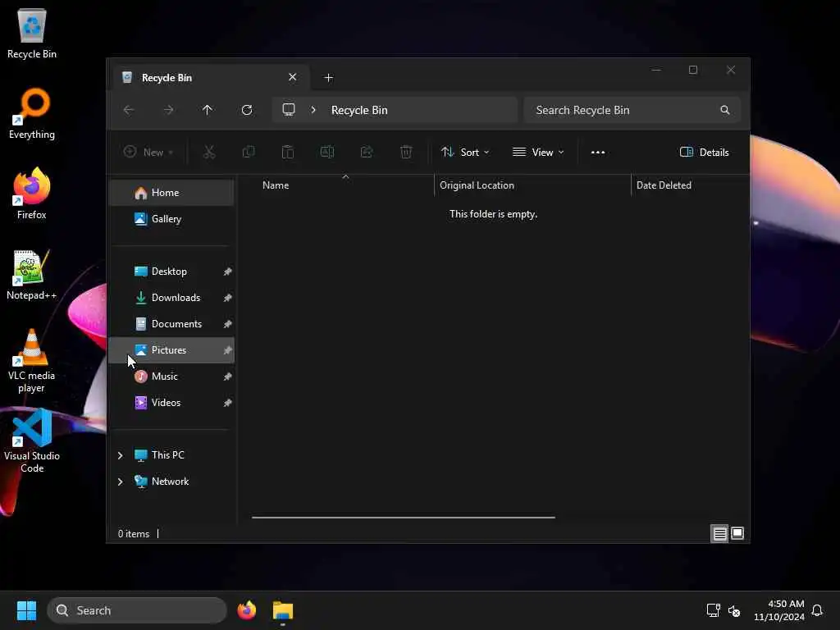Screen dimensions: 840x630
Task: Click Recycle Bin breadcrumb in address bar
Action: (359, 110)
